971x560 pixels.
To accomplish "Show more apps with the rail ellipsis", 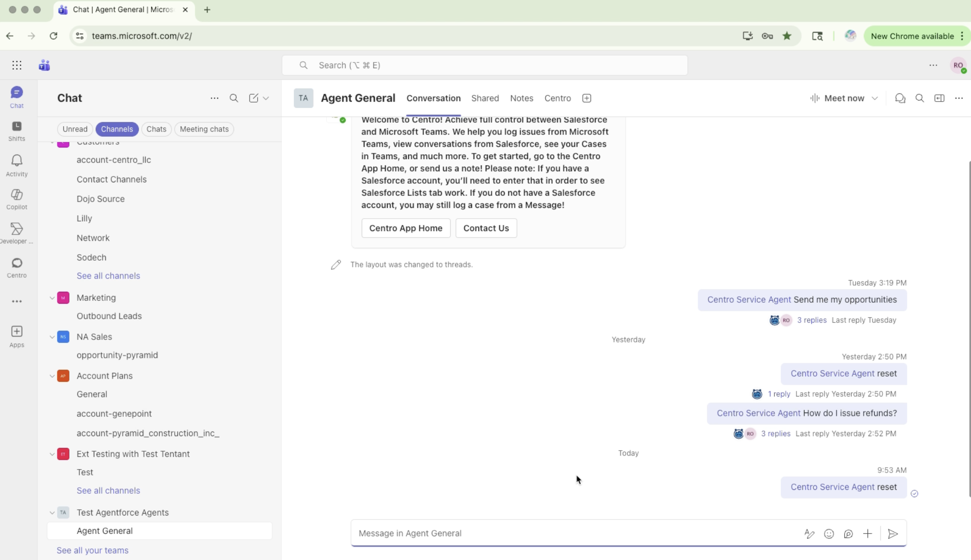I will tap(16, 301).
